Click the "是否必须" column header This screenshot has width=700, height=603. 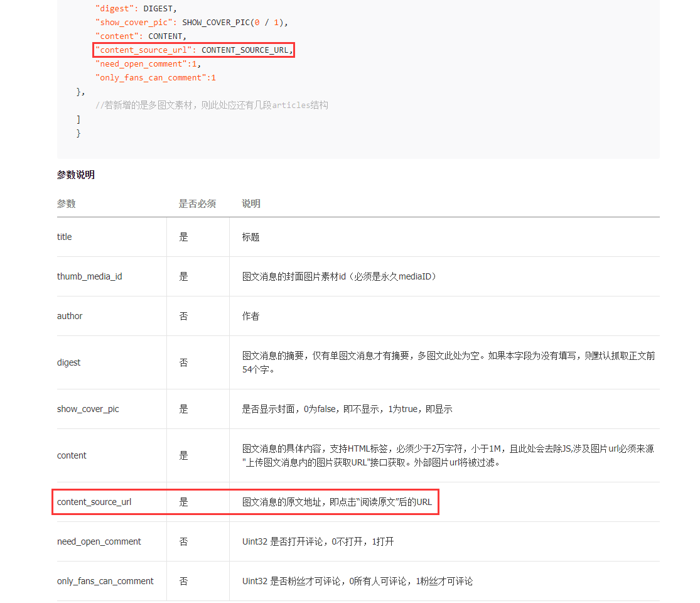click(x=197, y=204)
